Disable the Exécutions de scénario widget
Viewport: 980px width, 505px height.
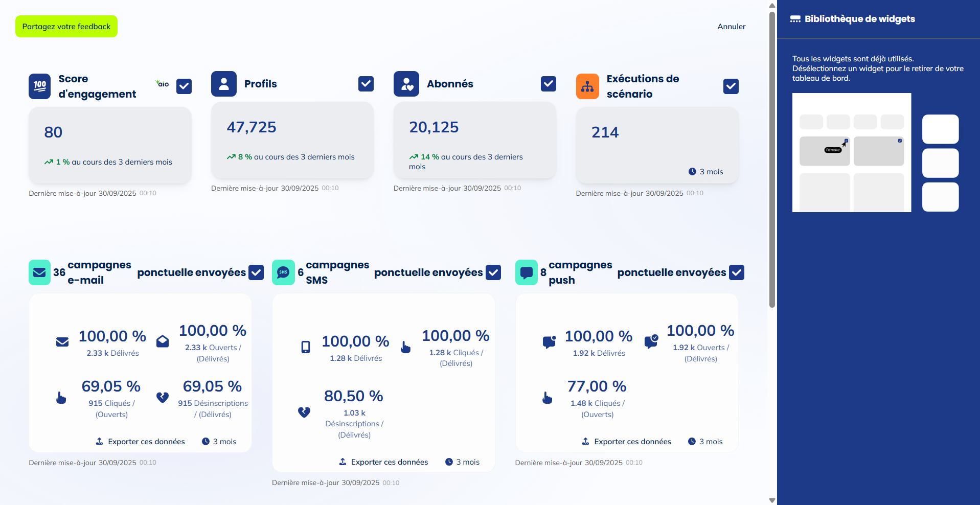pyautogui.click(x=731, y=86)
